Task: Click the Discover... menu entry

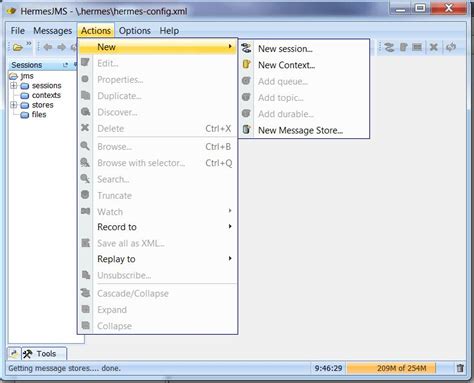Action: pyautogui.click(x=157, y=112)
